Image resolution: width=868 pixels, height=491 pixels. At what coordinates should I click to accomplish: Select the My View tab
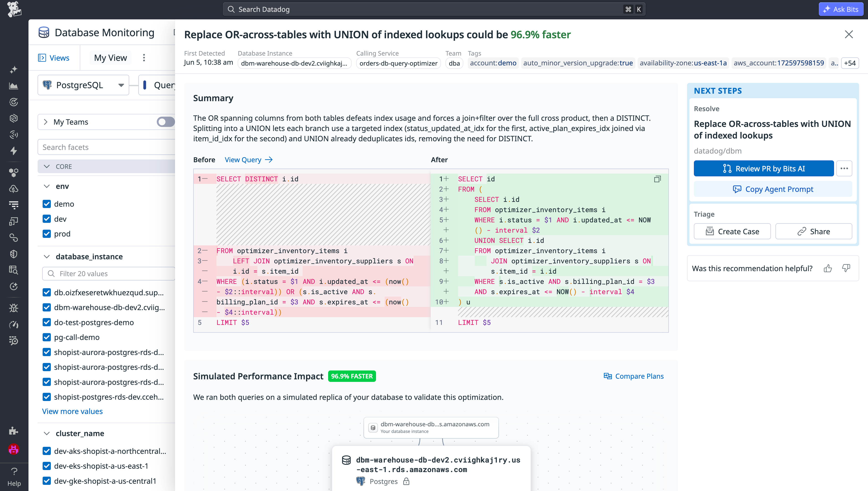coord(110,58)
